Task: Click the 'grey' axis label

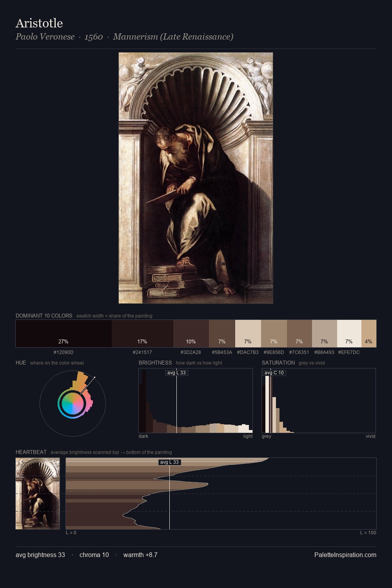Action: pyautogui.click(x=267, y=436)
